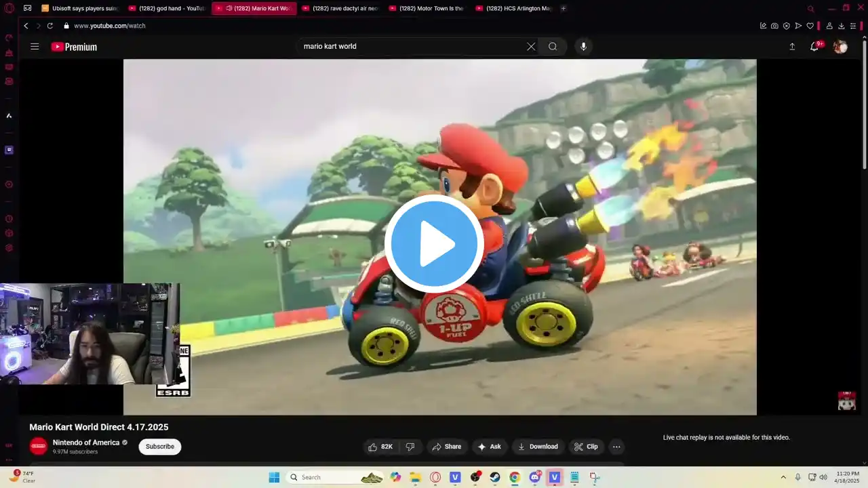Open a new browser tab with plus
This screenshot has height=488, width=868.
(564, 8)
